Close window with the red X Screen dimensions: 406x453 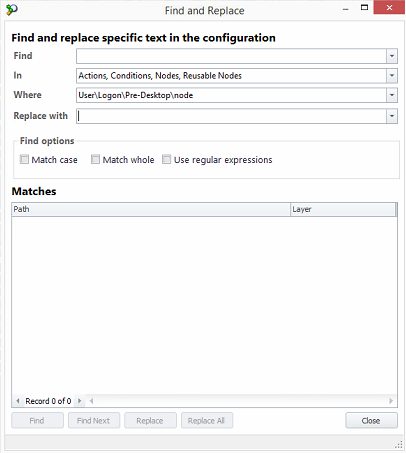389,7
